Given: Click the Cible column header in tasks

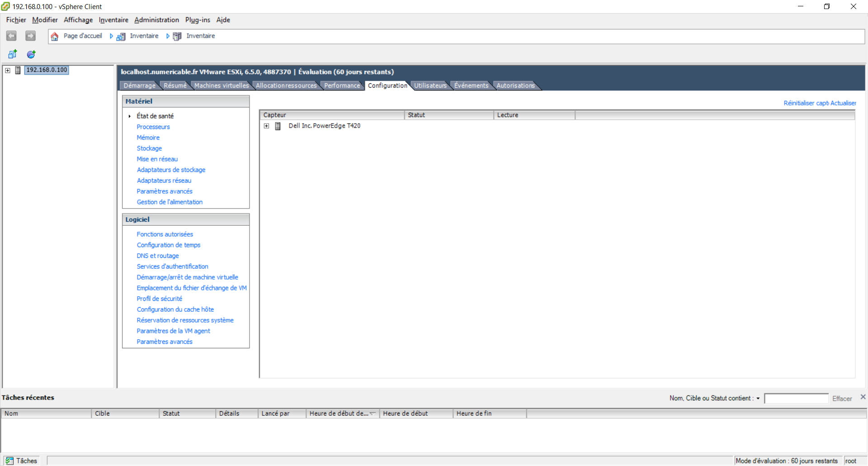Looking at the screenshot, I should click(x=125, y=414).
